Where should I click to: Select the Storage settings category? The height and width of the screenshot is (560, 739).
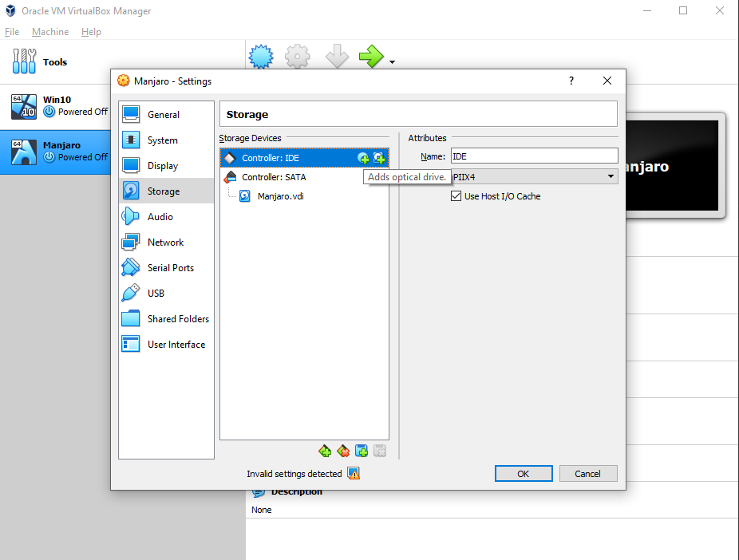(x=166, y=191)
